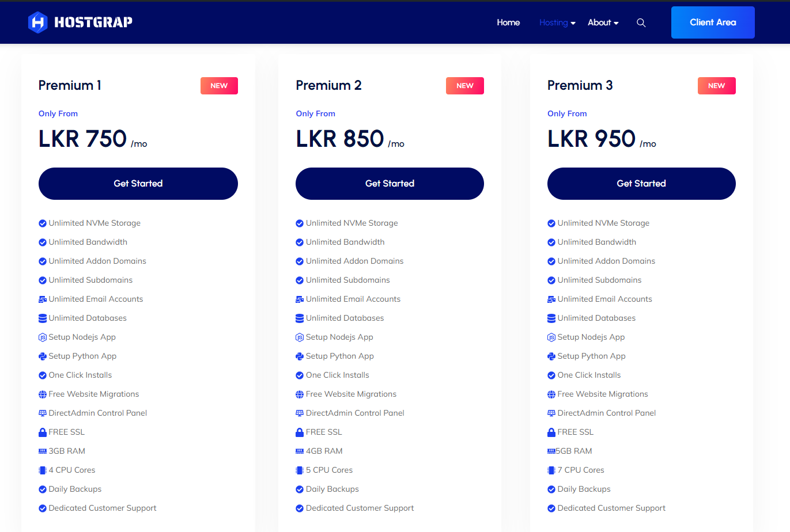Click control panel icon beside Premium 3 DirectAdmin
The image size is (790, 532).
pyautogui.click(x=551, y=413)
